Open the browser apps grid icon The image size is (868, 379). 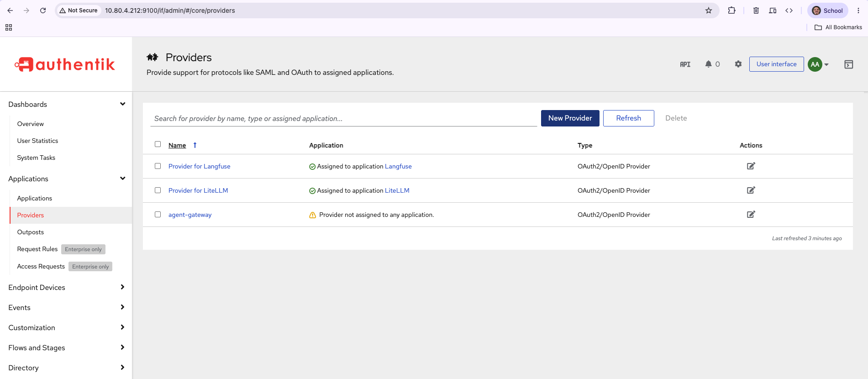point(9,27)
